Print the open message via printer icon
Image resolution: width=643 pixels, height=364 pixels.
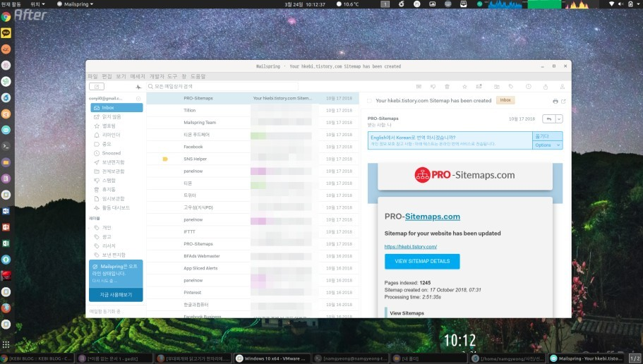coord(555,101)
